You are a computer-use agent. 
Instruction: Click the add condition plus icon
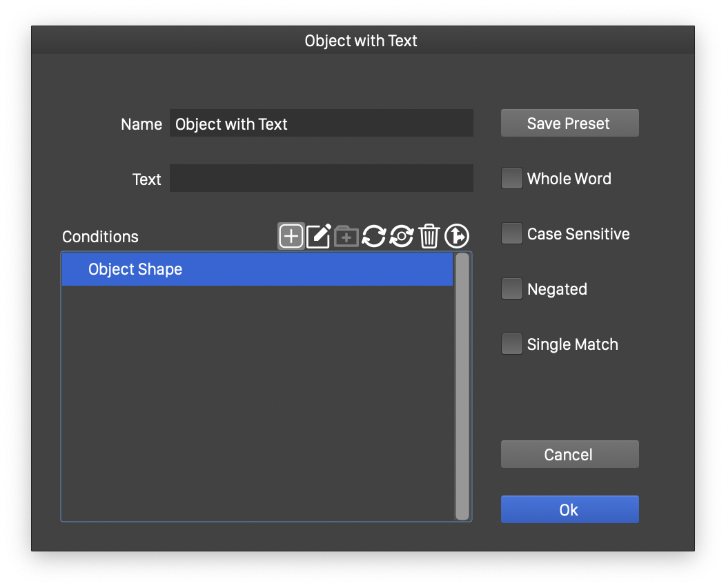[291, 236]
